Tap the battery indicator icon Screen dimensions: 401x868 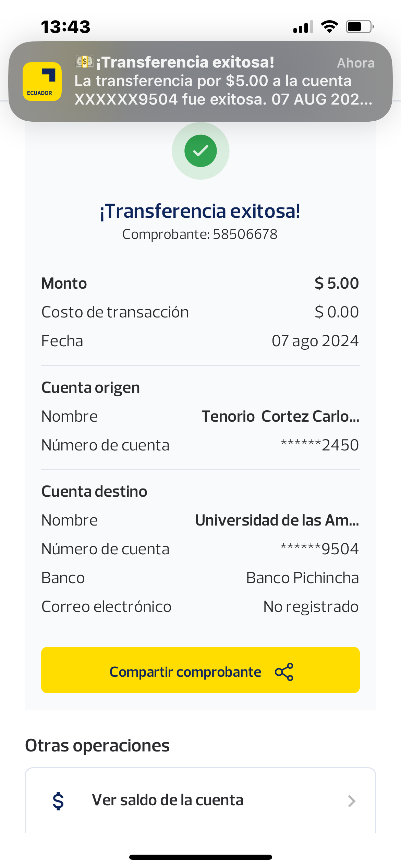[x=359, y=27]
